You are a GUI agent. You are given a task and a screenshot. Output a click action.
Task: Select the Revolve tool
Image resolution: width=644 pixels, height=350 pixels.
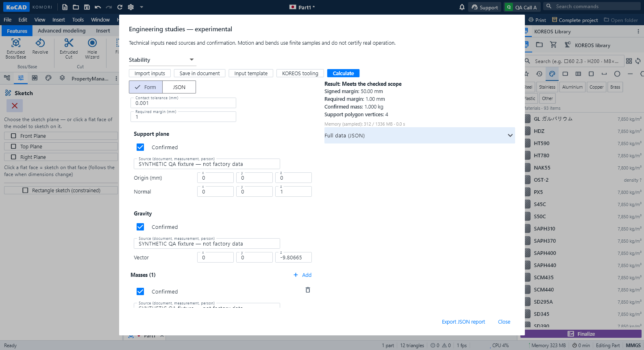(40, 46)
